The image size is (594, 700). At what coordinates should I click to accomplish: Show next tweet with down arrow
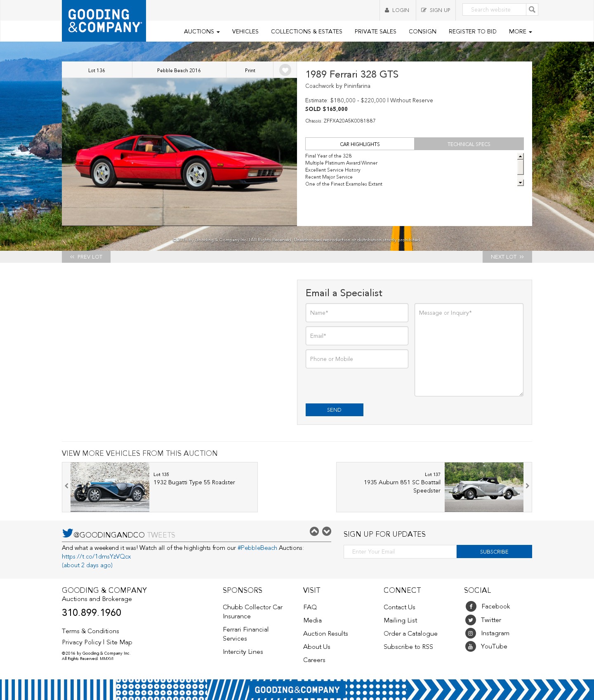tap(327, 531)
